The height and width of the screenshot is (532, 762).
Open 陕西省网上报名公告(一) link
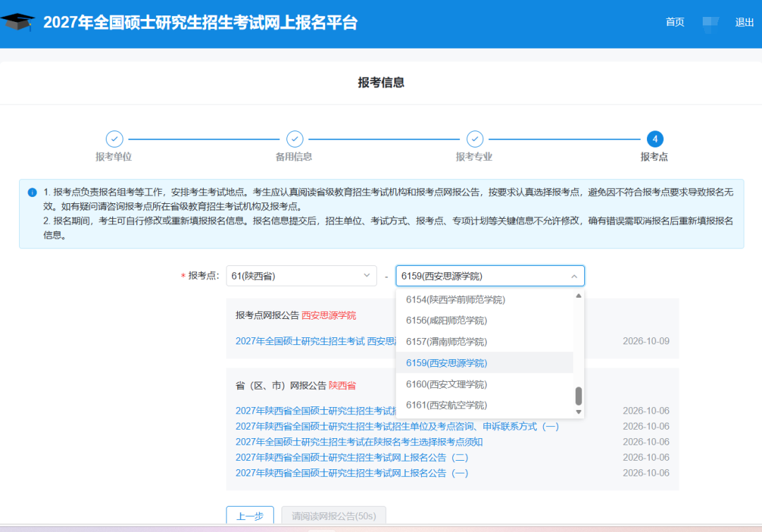(x=352, y=473)
